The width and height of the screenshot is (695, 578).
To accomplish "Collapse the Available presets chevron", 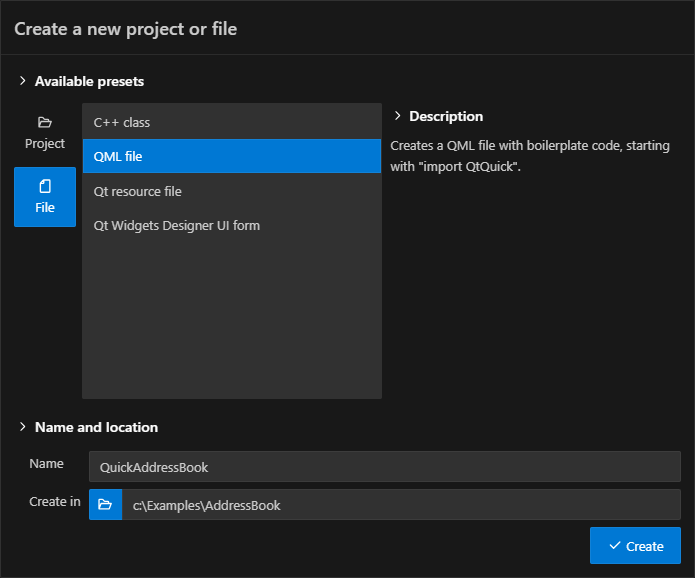I will click(x=22, y=81).
